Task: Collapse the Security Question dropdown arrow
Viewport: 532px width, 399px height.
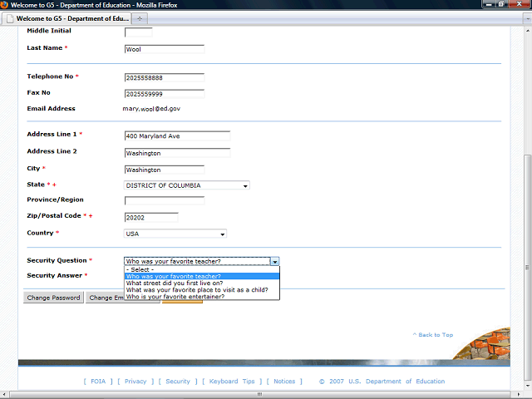Action: click(274, 261)
